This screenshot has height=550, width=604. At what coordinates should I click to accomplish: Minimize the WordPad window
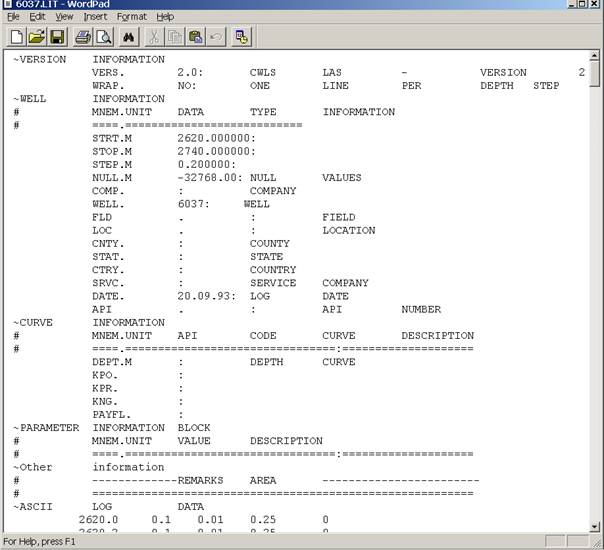572,4
